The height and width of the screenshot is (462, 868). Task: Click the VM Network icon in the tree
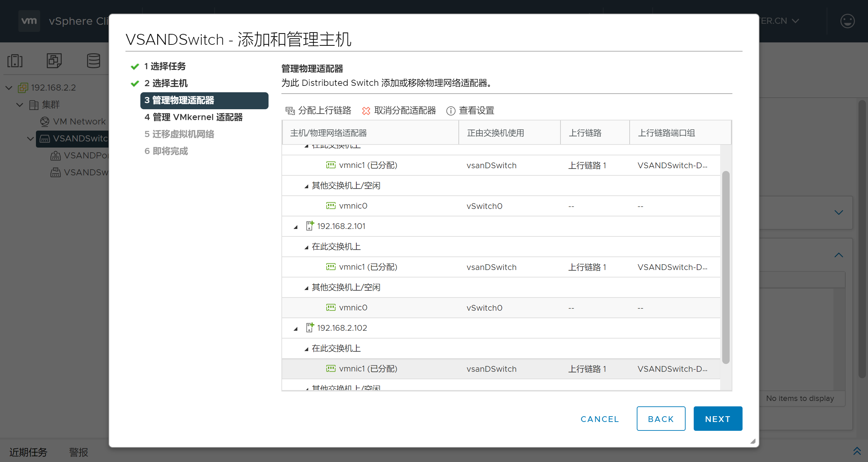[45, 121]
